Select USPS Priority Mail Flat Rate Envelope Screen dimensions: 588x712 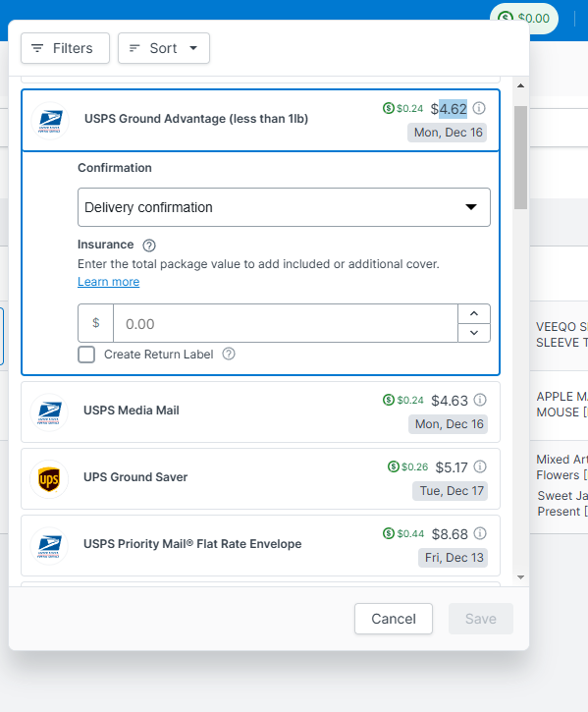click(261, 545)
